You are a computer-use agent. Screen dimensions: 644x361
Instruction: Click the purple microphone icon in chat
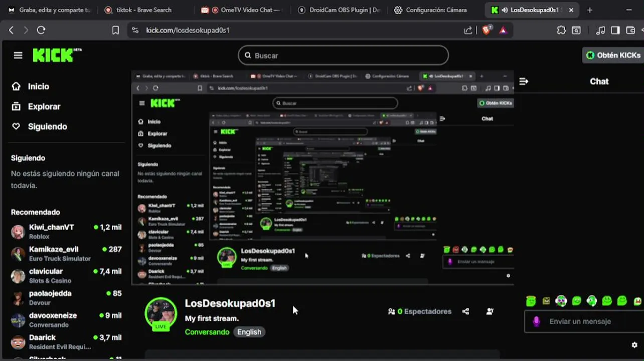coord(536,321)
